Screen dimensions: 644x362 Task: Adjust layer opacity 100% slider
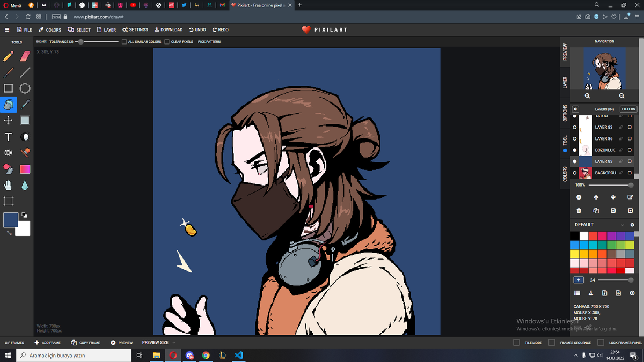610,185
